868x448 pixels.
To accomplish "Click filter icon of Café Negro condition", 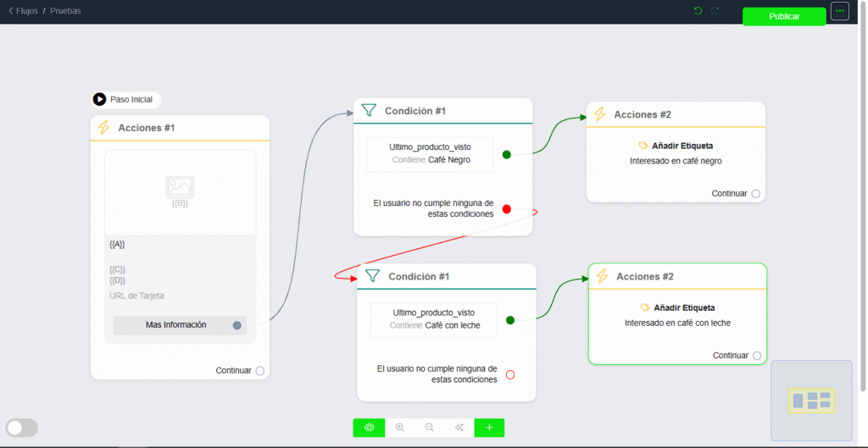I will [x=369, y=111].
